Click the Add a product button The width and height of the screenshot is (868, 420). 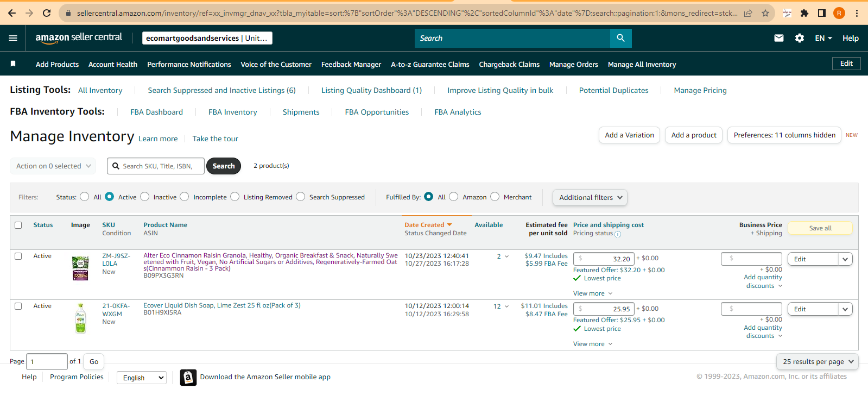694,135
